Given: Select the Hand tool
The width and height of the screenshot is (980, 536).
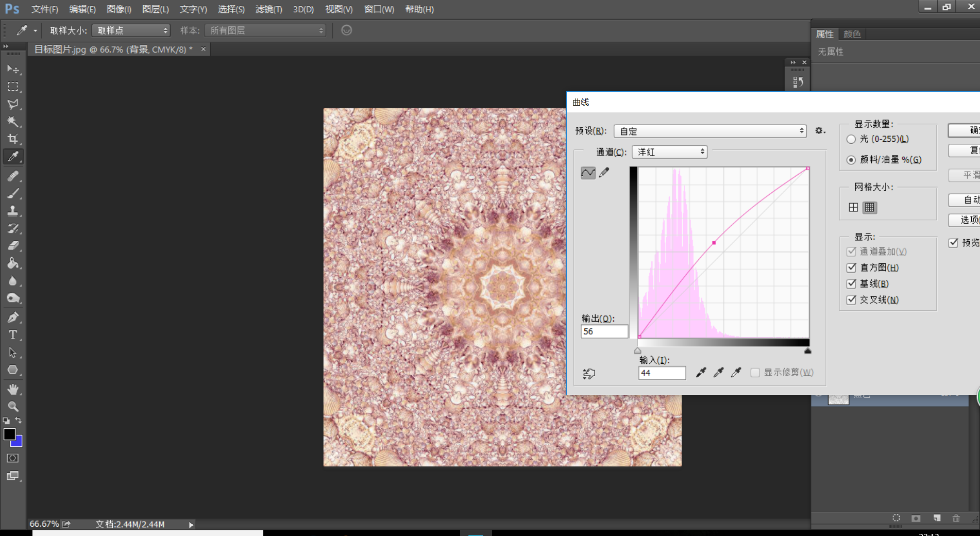Looking at the screenshot, I should [x=13, y=389].
